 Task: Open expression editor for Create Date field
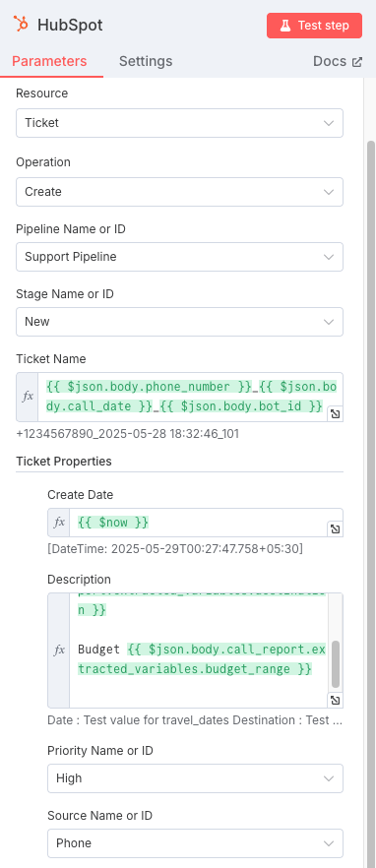coord(335,529)
